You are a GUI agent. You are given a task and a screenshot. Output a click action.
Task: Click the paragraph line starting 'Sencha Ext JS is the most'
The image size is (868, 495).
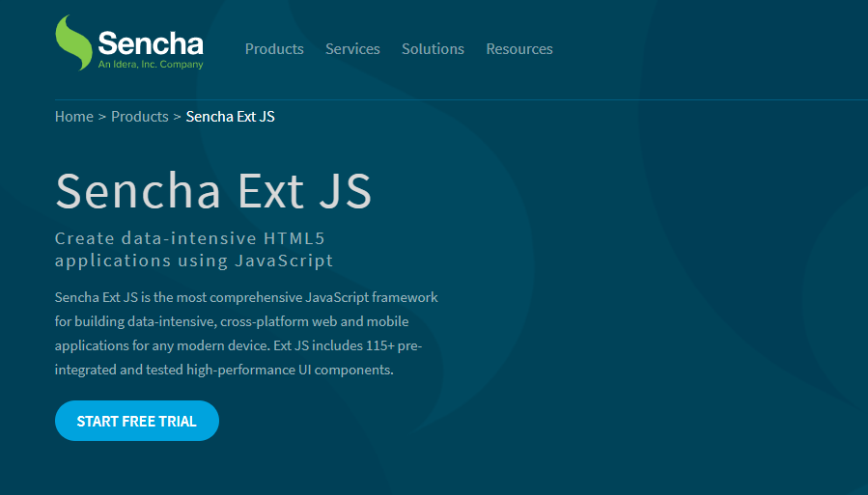pyautogui.click(x=246, y=297)
